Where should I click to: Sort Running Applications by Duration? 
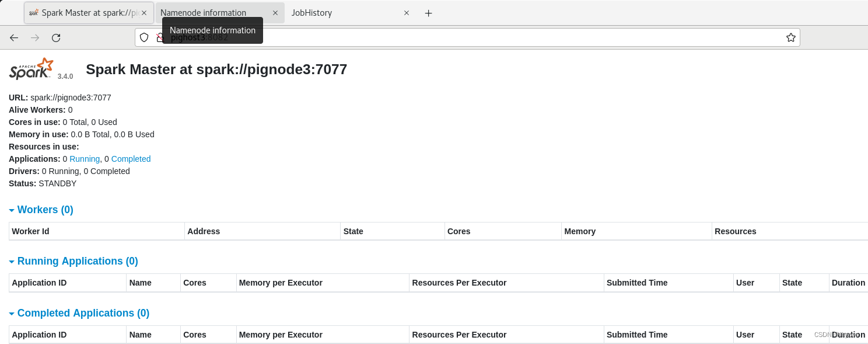click(x=848, y=283)
